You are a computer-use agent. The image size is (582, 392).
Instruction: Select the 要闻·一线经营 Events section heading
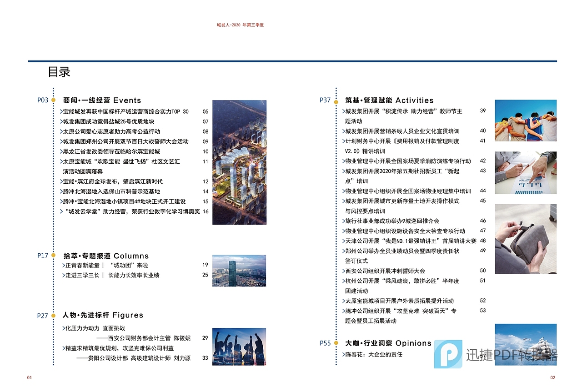101,100
